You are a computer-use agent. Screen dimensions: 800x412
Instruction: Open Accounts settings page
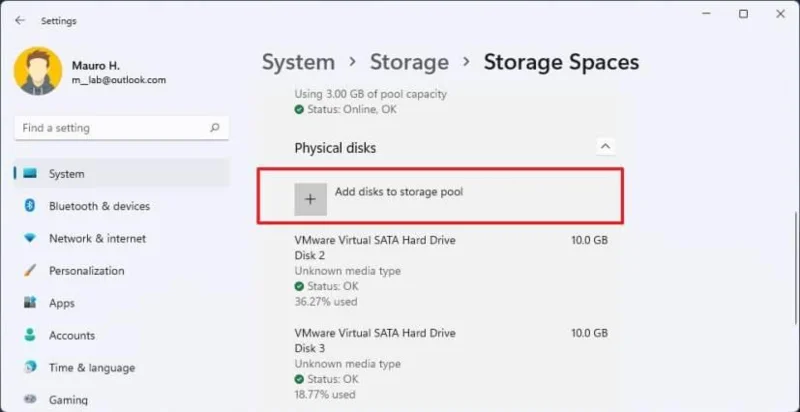(x=121, y=335)
